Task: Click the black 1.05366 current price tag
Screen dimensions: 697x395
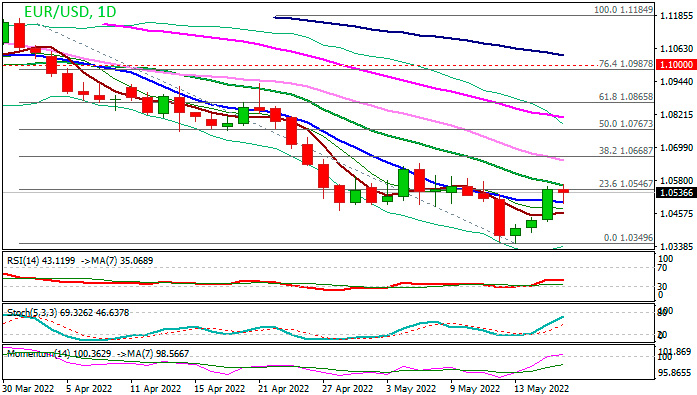Action: 676,193
